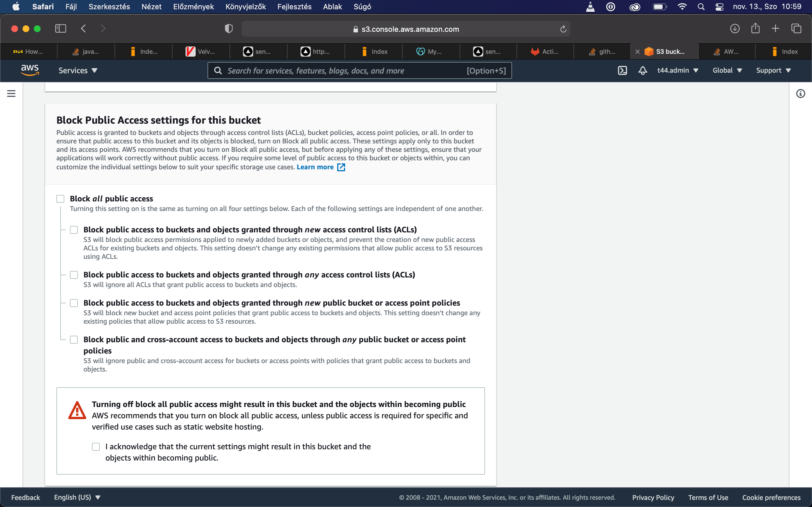Open the AWS CloudShell icon
The height and width of the screenshot is (507, 812).
click(622, 70)
